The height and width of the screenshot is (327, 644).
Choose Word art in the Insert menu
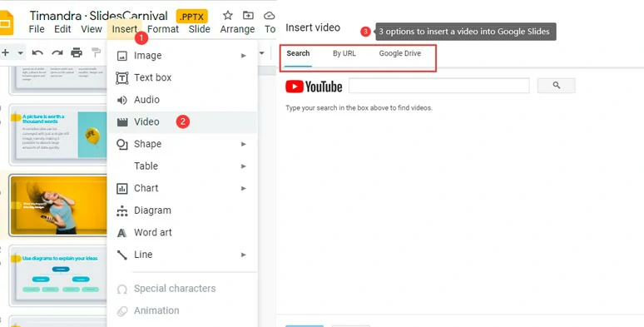[x=182, y=232]
